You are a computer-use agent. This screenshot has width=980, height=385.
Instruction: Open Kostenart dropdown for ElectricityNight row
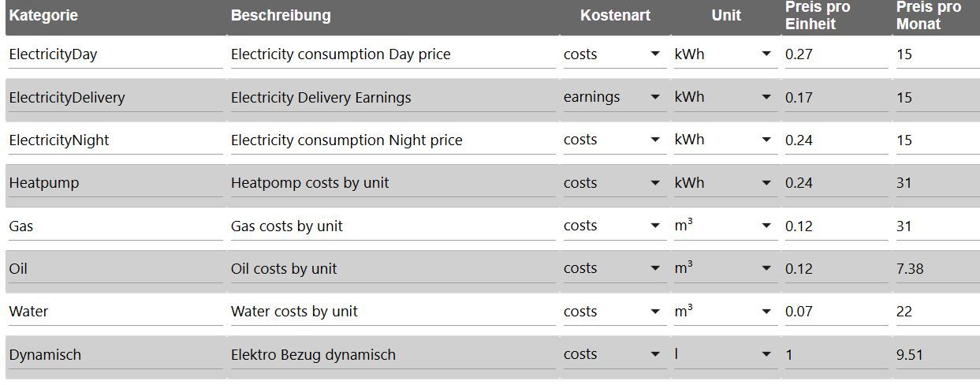613,140
